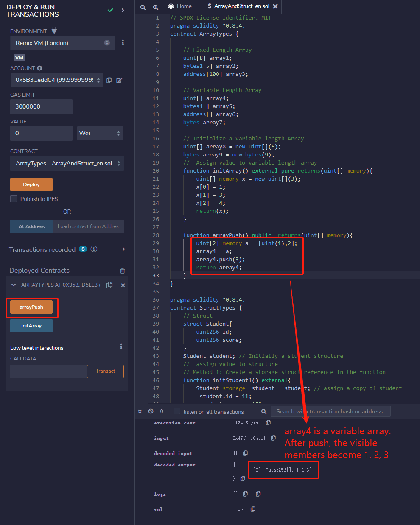Click the gas limit input field
The height and width of the screenshot is (525, 420).
[x=41, y=107]
